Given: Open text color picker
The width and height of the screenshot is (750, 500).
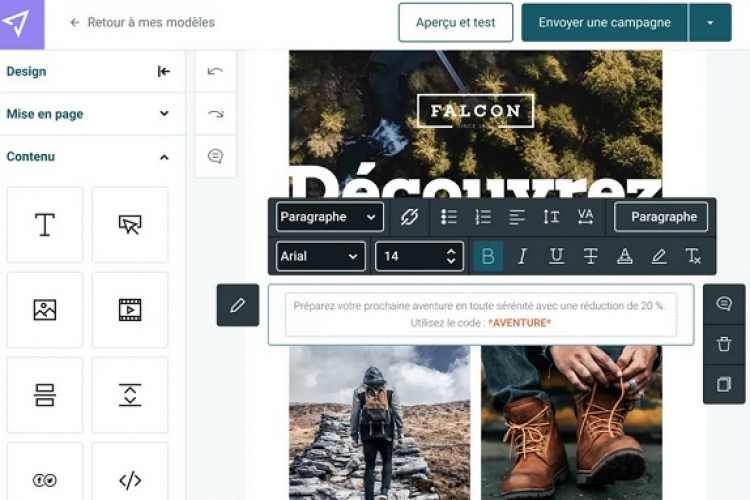Looking at the screenshot, I should [625, 256].
